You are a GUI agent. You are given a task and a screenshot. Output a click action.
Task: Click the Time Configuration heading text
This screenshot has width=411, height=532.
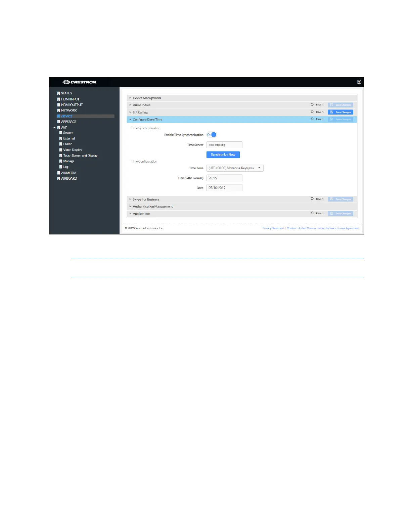[x=144, y=162]
